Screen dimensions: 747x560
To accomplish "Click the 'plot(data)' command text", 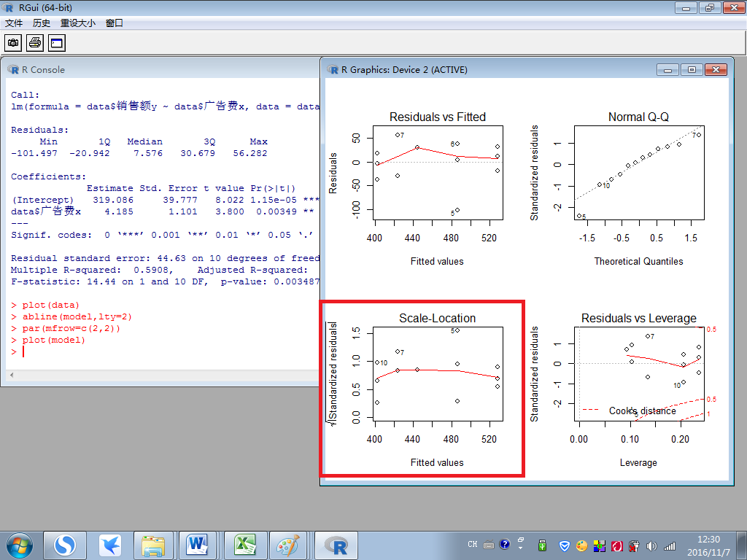I will (50, 306).
